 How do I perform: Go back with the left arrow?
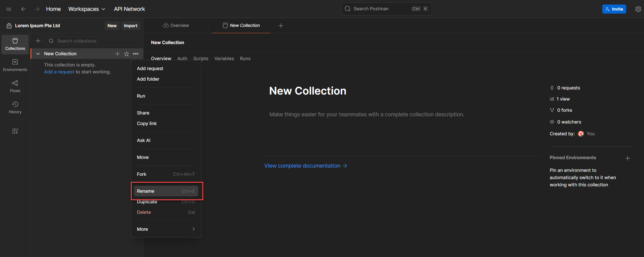pyautogui.click(x=23, y=9)
